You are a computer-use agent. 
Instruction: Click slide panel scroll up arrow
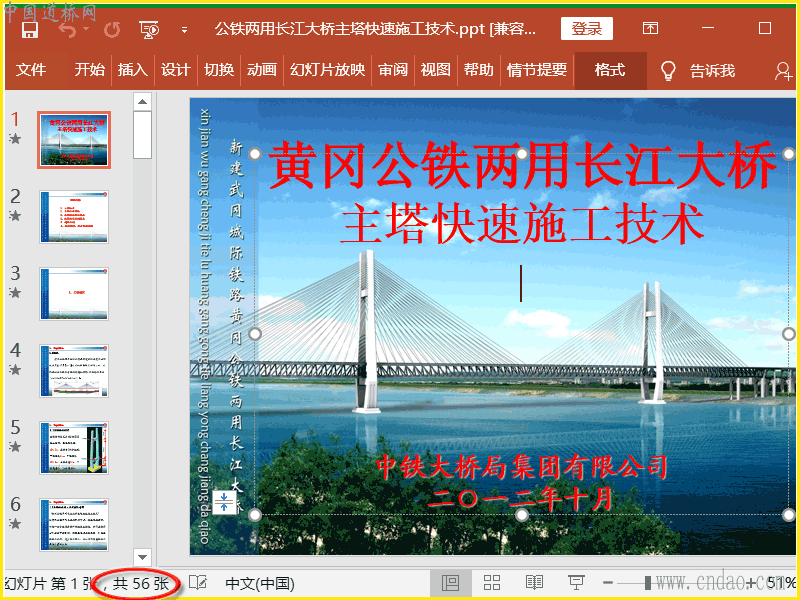pyautogui.click(x=142, y=102)
